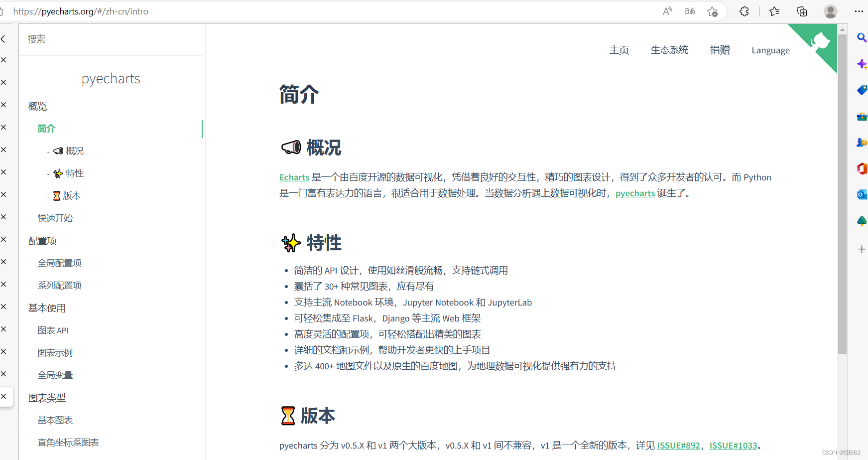
Task: Click the bullet about 400+ 地图文件
Action: (x=455, y=366)
